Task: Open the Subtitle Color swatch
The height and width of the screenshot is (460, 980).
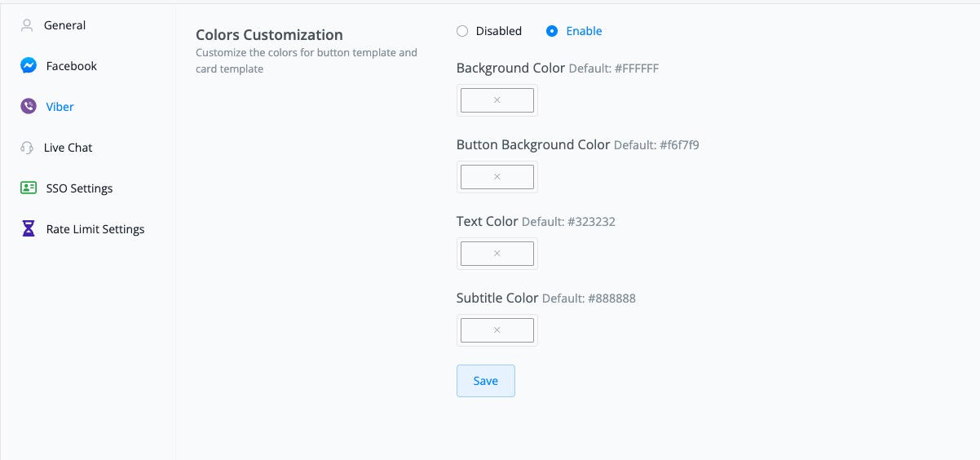Action: tap(497, 330)
